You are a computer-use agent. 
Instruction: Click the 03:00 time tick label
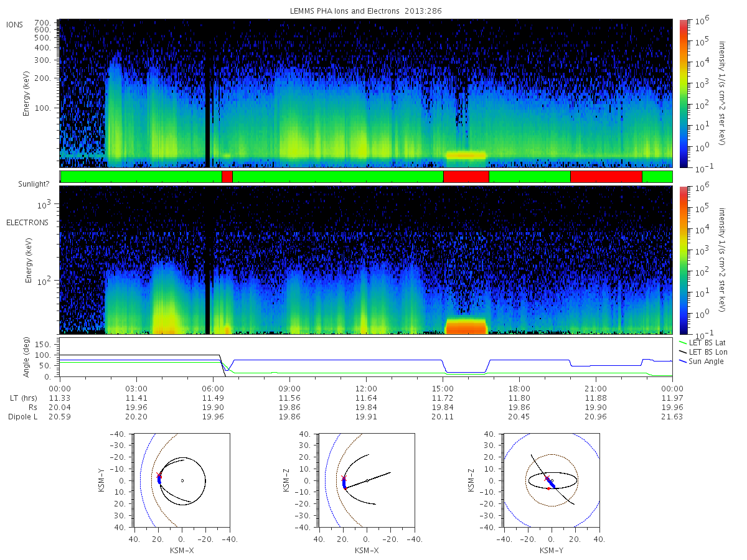(x=136, y=388)
